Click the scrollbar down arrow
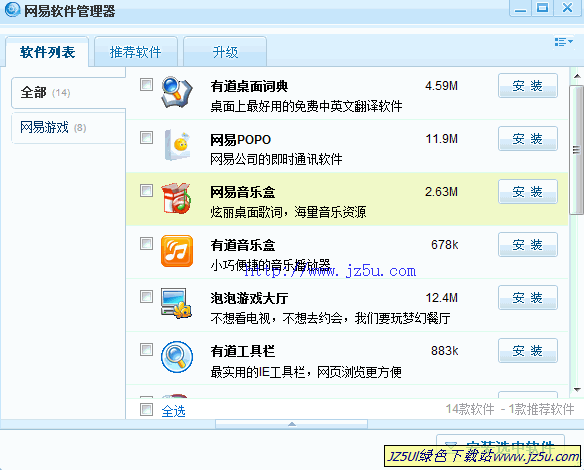 577,390
